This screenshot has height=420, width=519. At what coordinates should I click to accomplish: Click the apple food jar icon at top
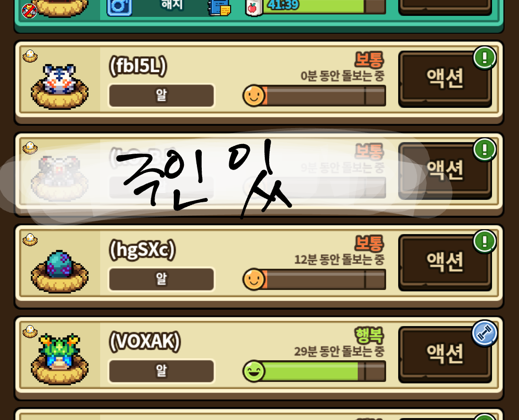[254, 8]
